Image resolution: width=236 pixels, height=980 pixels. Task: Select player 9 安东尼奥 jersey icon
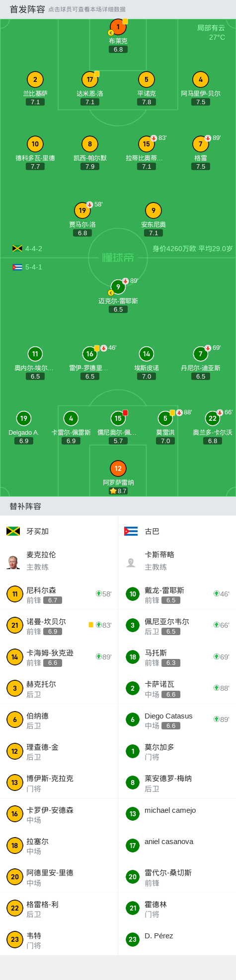pos(153,210)
